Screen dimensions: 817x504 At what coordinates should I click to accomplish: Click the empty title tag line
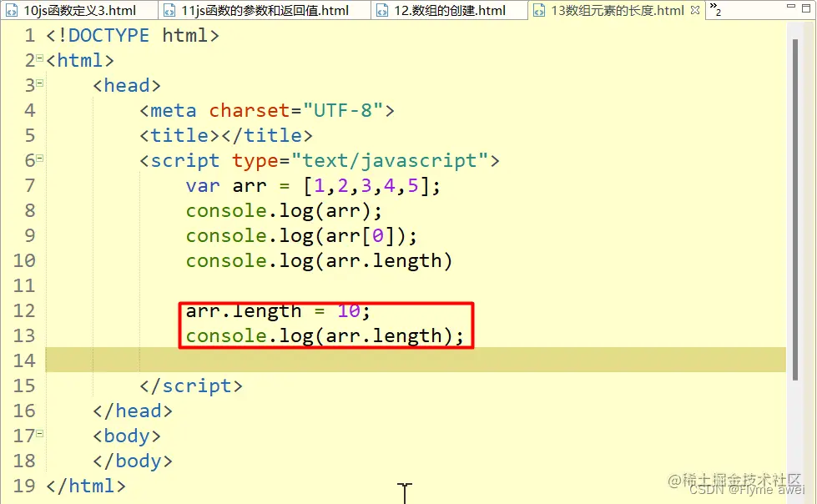point(226,135)
